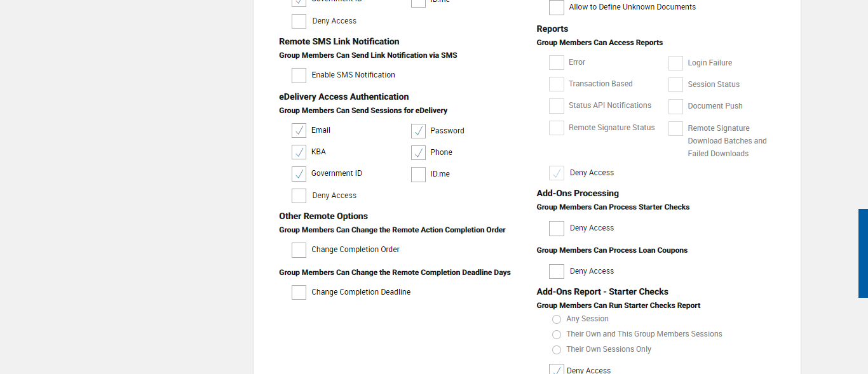The height and width of the screenshot is (374, 868).
Task: Check Deny Access for Process Loan Coupons
Action: [557, 272]
